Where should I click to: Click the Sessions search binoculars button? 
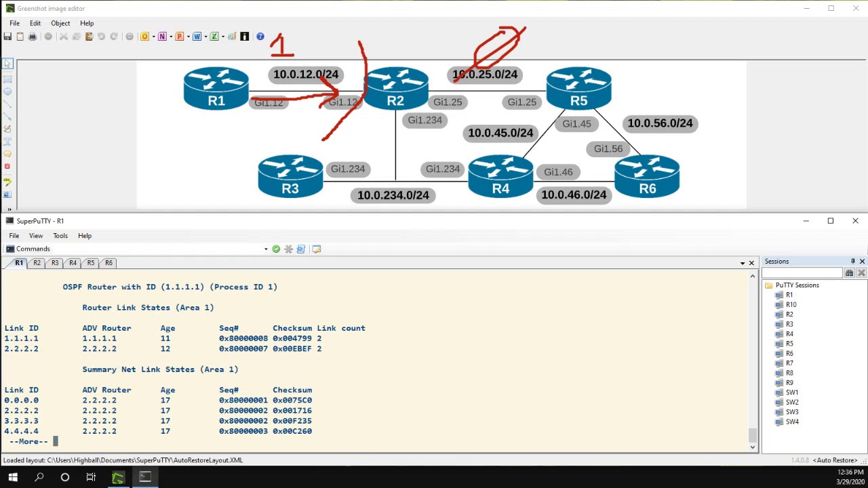coord(849,273)
